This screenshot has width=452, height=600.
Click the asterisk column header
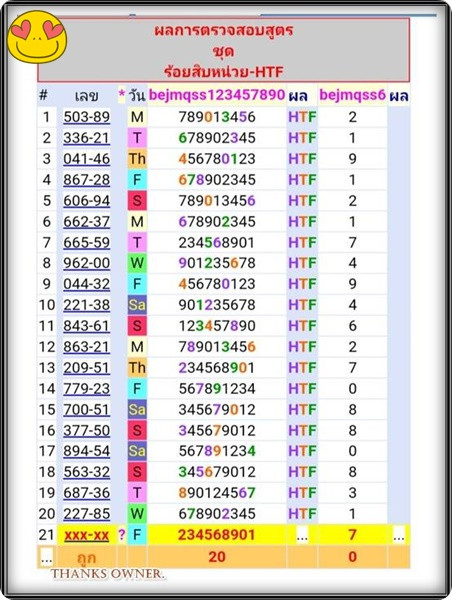pyautogui.click(x=122, y=94)
